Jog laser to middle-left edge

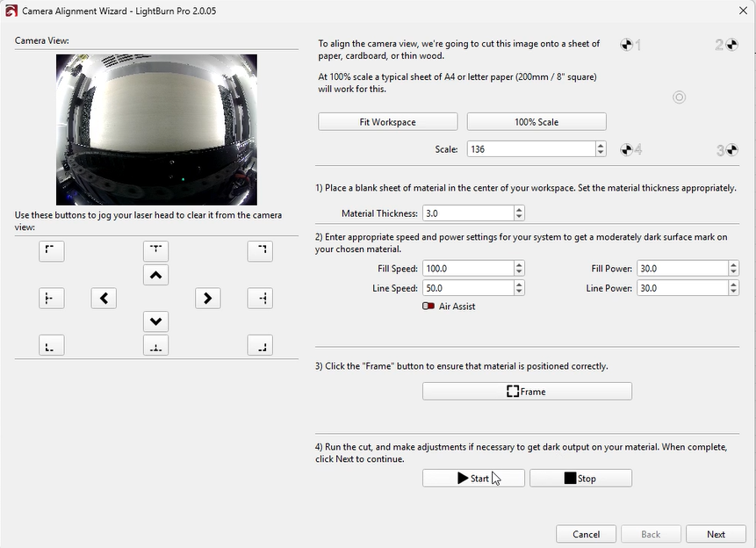[51, 299]
